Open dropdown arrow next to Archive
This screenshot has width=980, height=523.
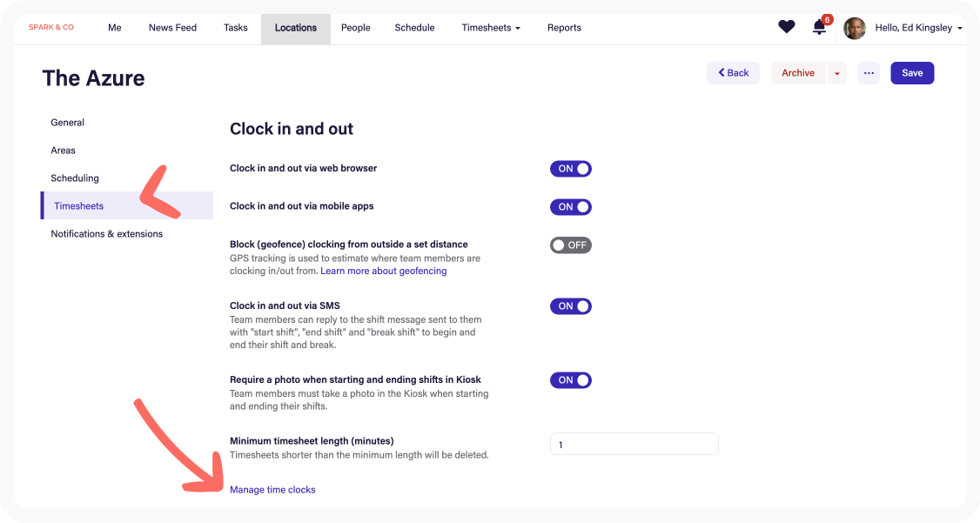point(836,73)
